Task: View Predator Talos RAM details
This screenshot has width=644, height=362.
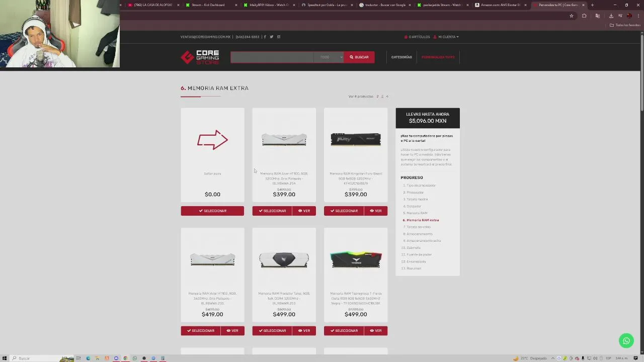Action: [304, 330]
